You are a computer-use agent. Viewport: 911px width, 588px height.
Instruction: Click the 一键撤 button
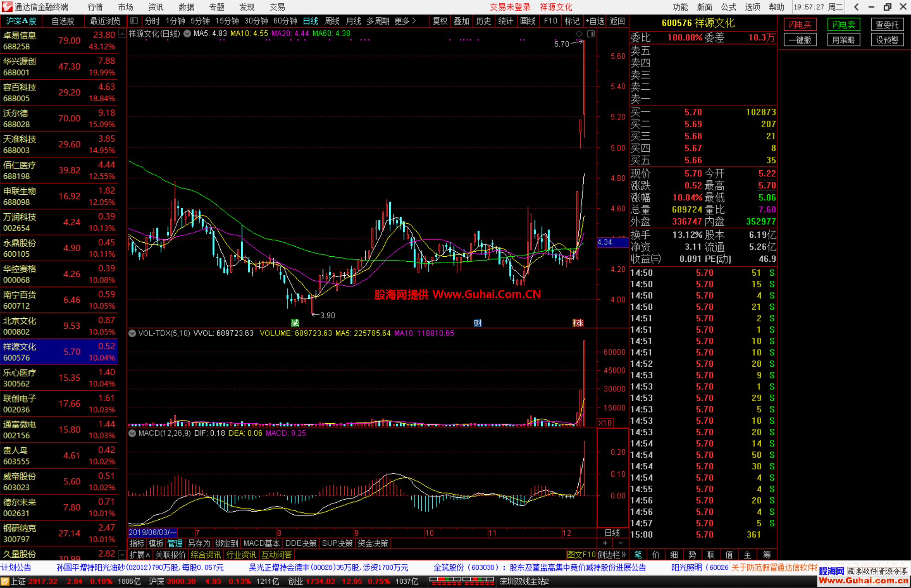(800, 40)
